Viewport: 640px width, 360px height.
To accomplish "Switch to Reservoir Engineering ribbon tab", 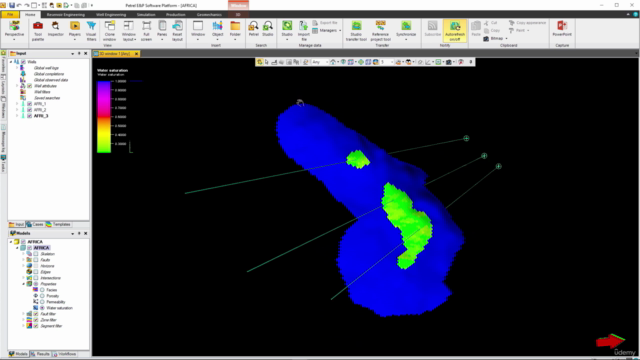I will (x=66, y=14).
